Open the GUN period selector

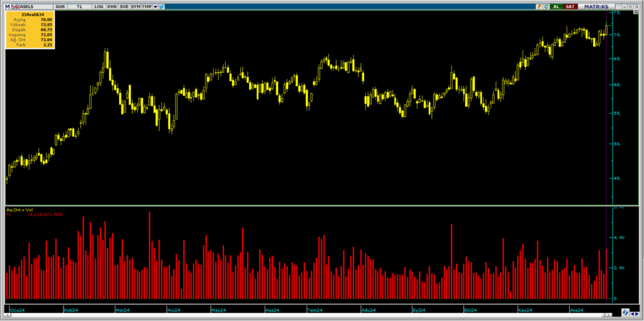60,6
